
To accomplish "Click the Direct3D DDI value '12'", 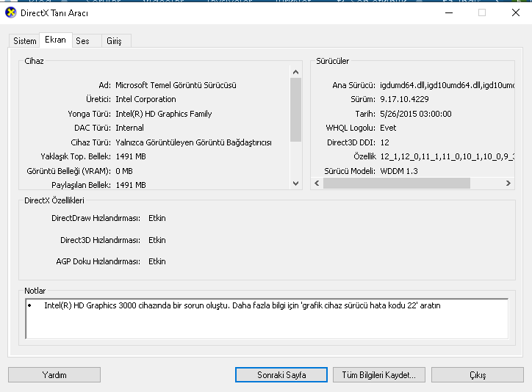I will click(x=384, y=142).
